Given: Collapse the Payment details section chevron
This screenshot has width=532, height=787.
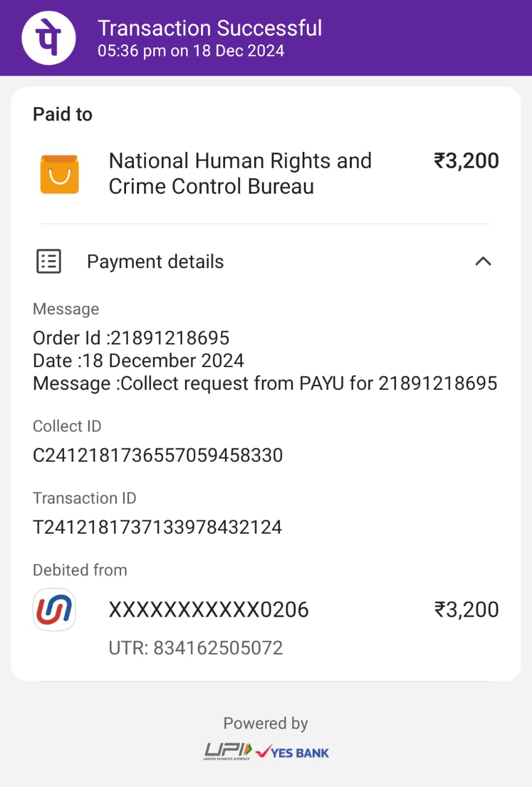Looking at the screenshot, I should pyautogui.click(x=483, y=261).
